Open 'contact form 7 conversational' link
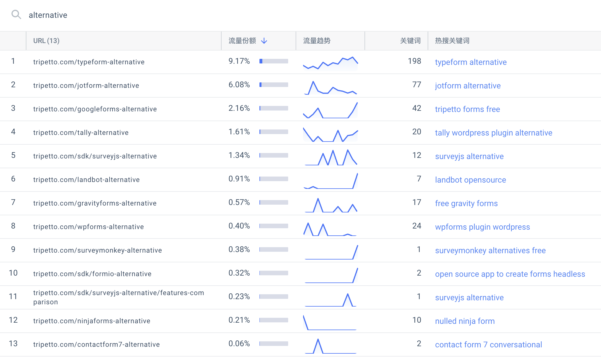 pyautogui.click(x=488, y=344)
